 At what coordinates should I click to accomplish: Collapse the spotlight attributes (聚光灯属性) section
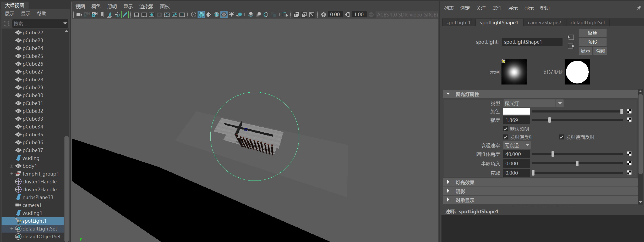click(x=448, y=94)
